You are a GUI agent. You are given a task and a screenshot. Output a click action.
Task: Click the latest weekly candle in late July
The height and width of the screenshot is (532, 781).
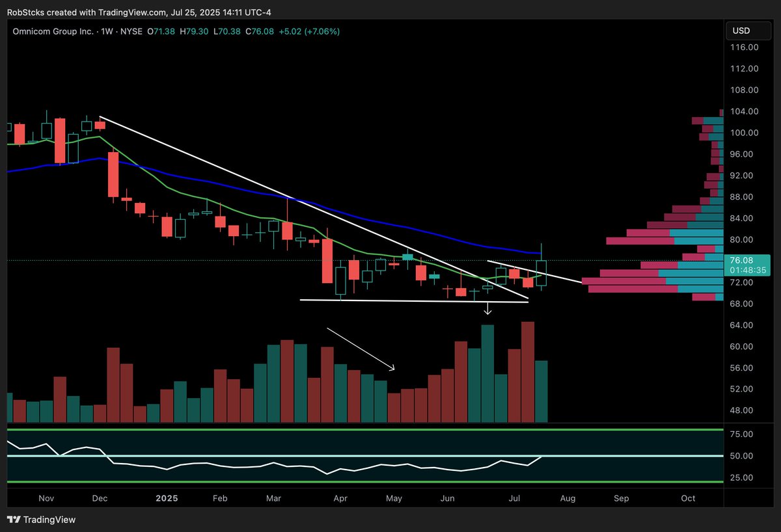541,273
